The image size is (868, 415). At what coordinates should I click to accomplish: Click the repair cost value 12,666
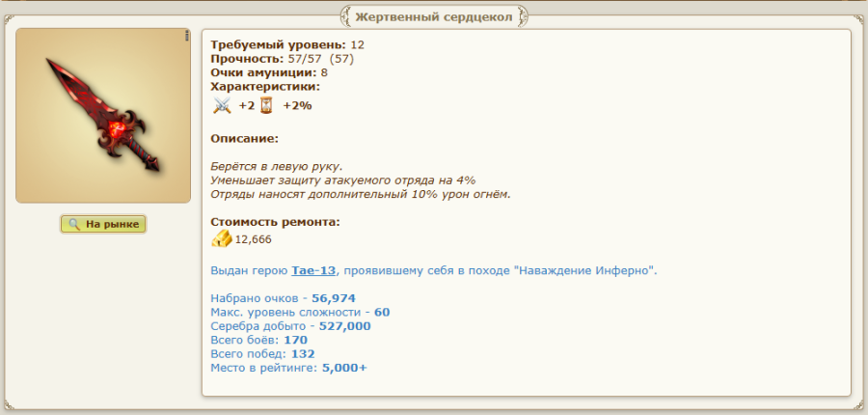[254, 239]
